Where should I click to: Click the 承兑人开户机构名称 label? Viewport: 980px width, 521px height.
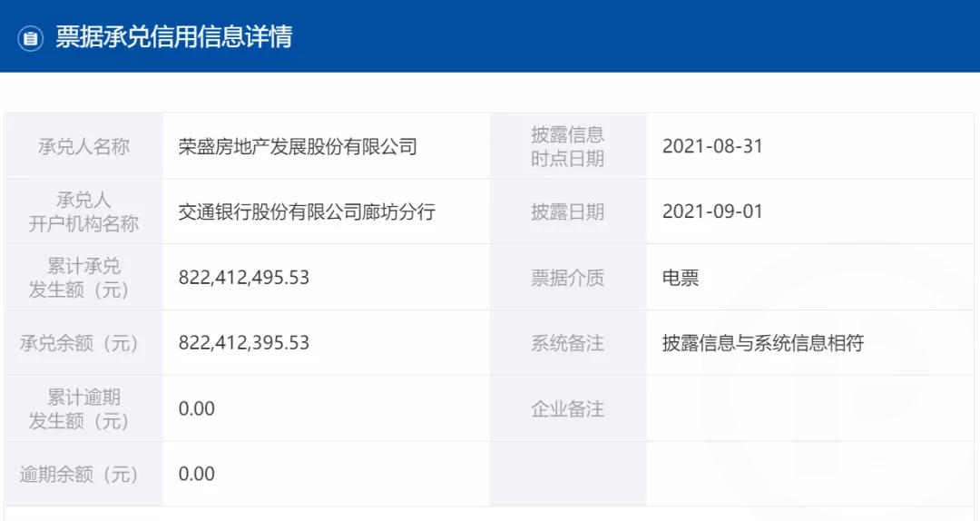[83, 212]
